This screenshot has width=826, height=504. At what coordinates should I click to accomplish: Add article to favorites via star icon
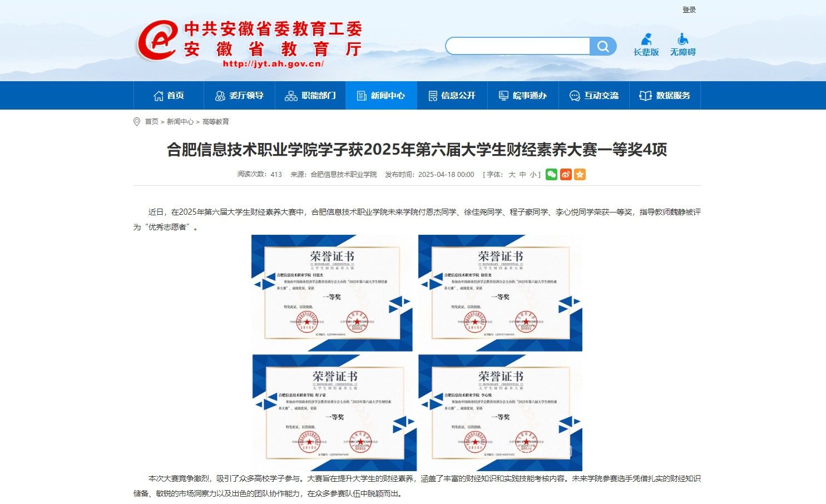(580, 174)
